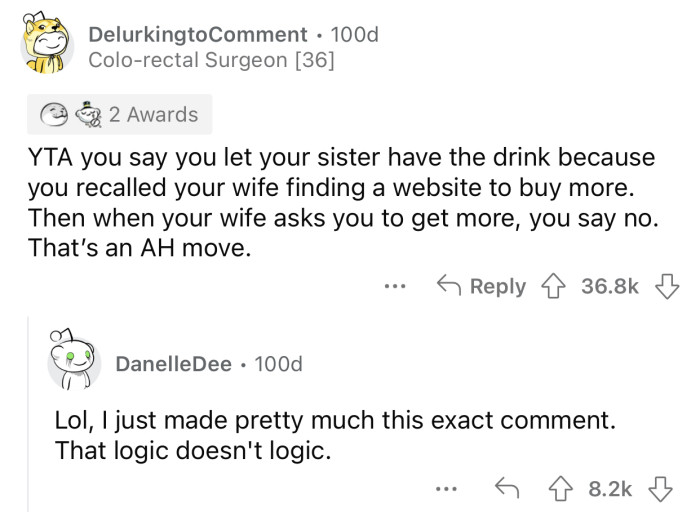Viewport: 700px width, 512px height.
Task: Click the 100d timestamp on DanelleDee's reply
Action: (278, 364)
